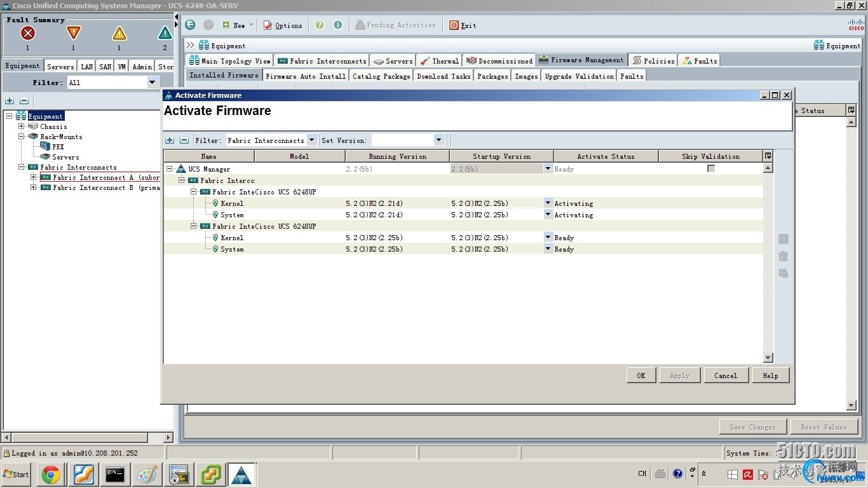The width and height of the screenshot is (868, 488).
Task: Select the Servers item under Rack-Mounts
Action: pyautogui.click(x=65, y=156)
